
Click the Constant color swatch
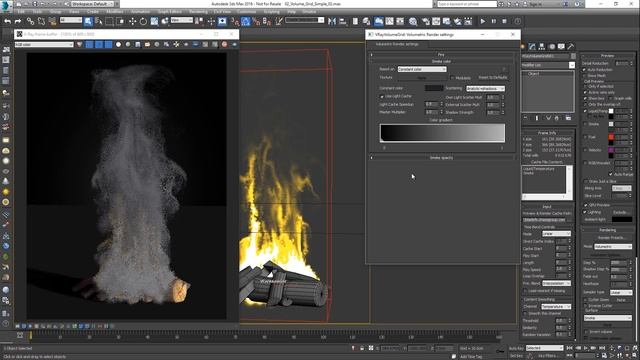click(x=434, y=88)
